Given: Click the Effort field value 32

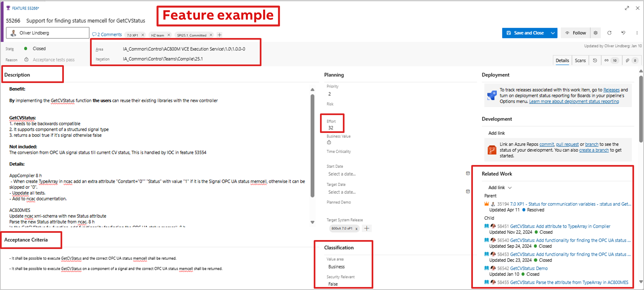Looking at the screenshot, I should [331, 128].
